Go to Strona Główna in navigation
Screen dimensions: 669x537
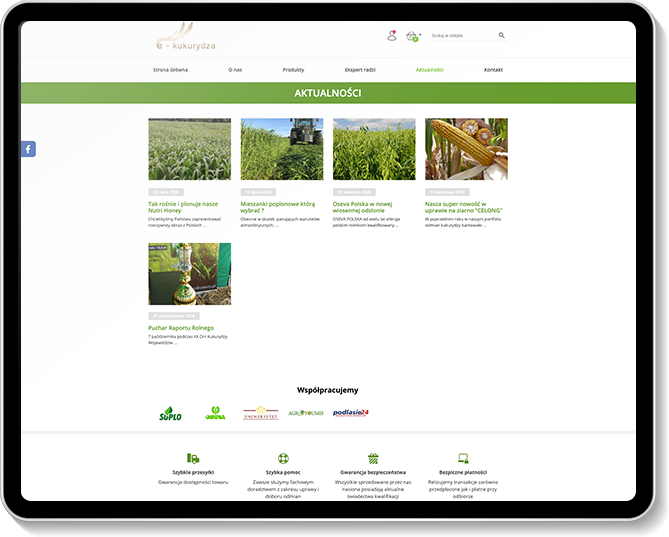click(x=170, y=70)
